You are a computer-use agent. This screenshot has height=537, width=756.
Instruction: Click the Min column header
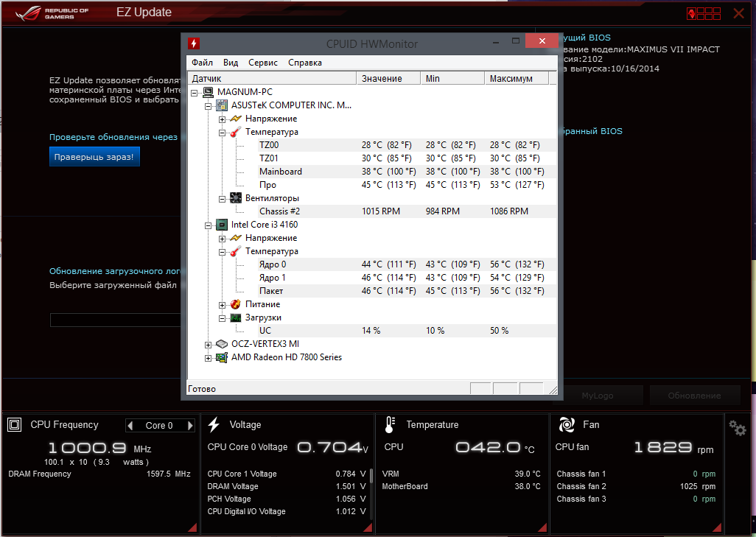click(x=452, y=79)
